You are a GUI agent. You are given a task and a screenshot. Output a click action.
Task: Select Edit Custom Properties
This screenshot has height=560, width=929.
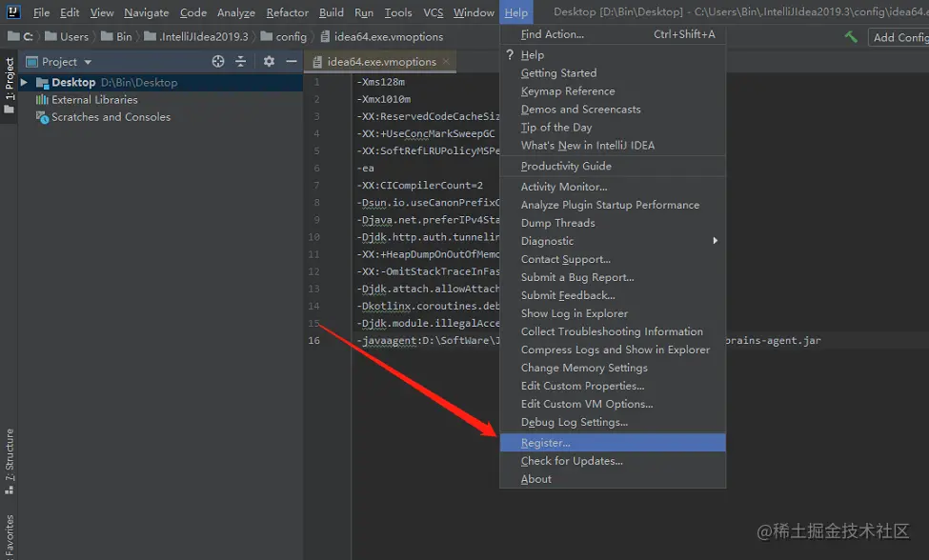pyautogui.click(x=613, y=386)
